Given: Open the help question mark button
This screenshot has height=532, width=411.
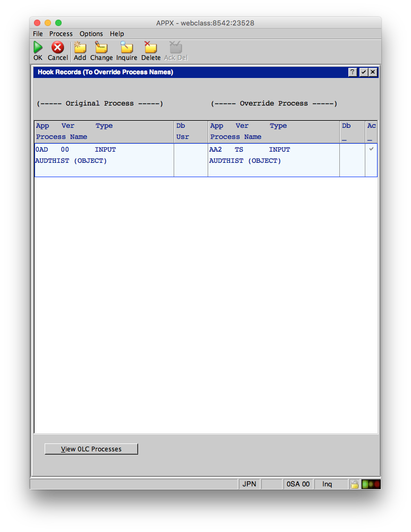Looking at the screenshot, I should click(353, 72).
